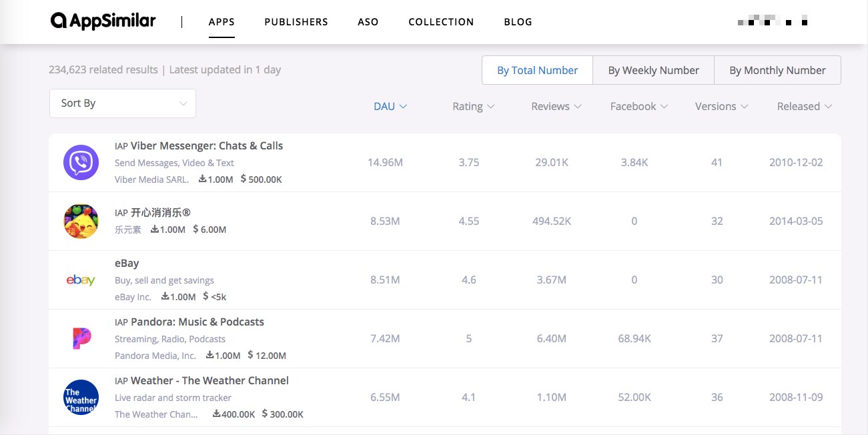Switch to By Weekly Number view

pos(653,70)
